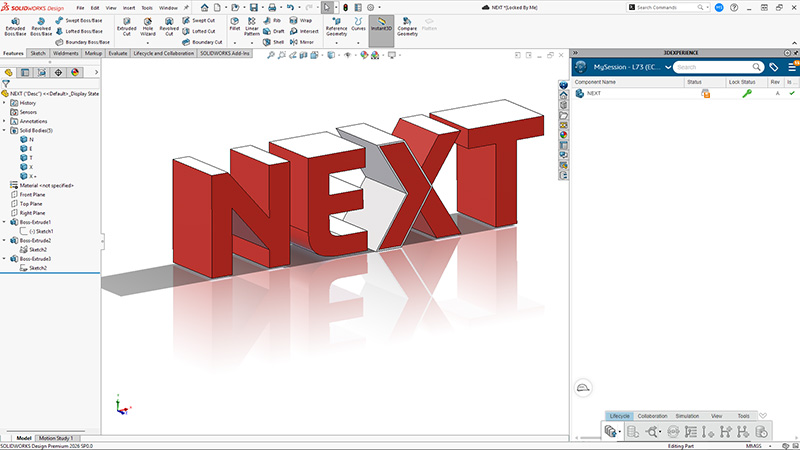Collapse the Solid Bodies(5) node
800x450 pixels.
[4, 130]
